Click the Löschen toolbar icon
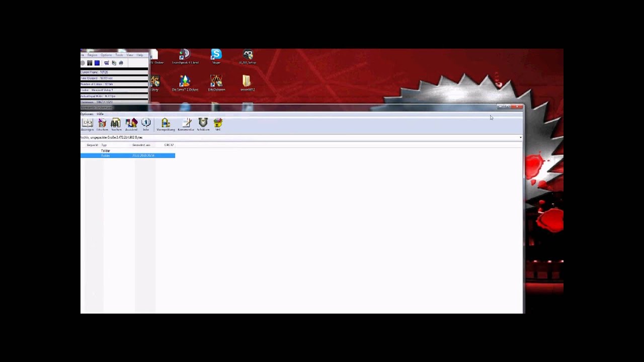 click(x=102, y=125)
